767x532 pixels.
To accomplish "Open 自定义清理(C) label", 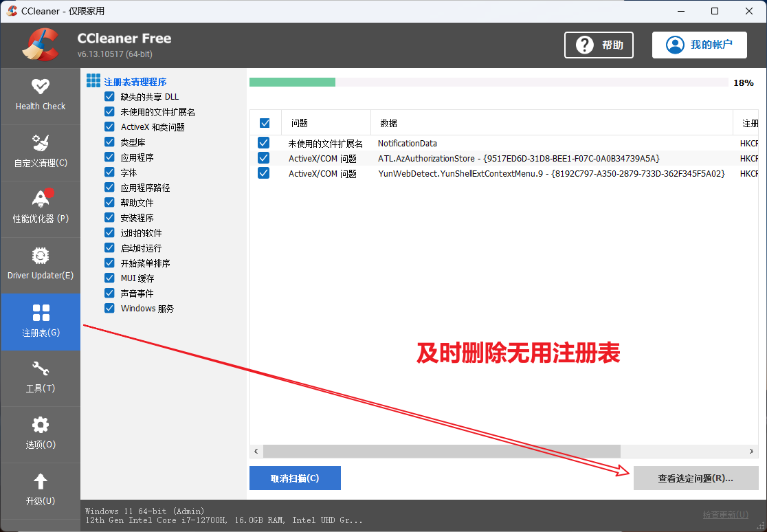I will pyautogui.click(x=41, y=163).
